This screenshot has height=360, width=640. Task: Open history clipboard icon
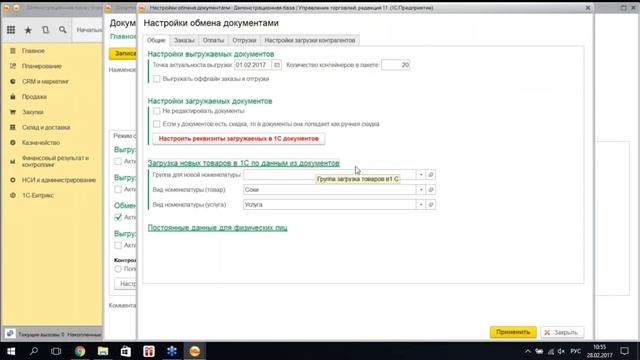(45, 30)
